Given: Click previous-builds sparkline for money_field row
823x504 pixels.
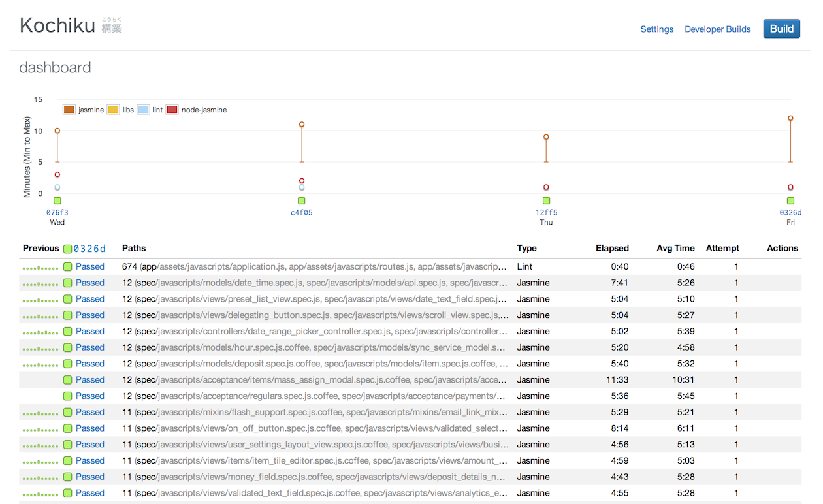Looking at the screenshot, I should (40, 478).
